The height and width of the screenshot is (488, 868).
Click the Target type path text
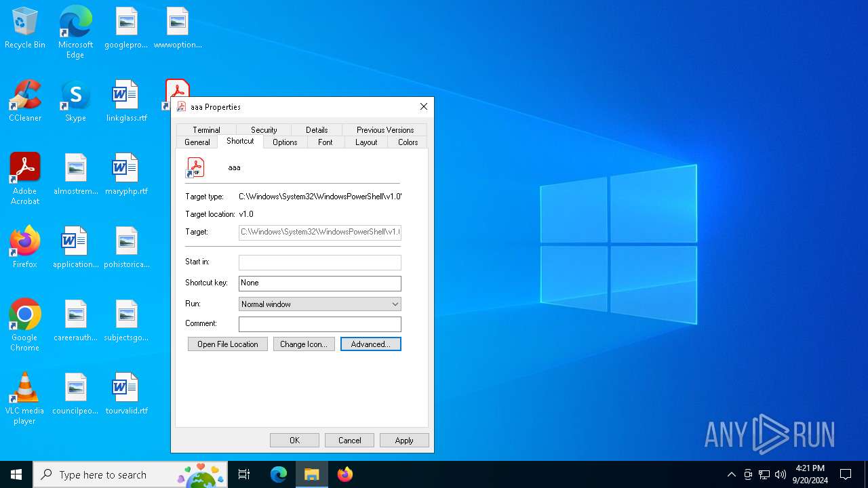tap(320, 197)
